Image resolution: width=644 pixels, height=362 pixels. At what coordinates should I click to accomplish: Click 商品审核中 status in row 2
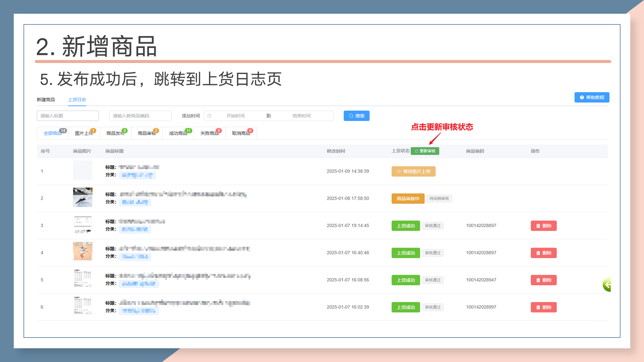[408, 199]
